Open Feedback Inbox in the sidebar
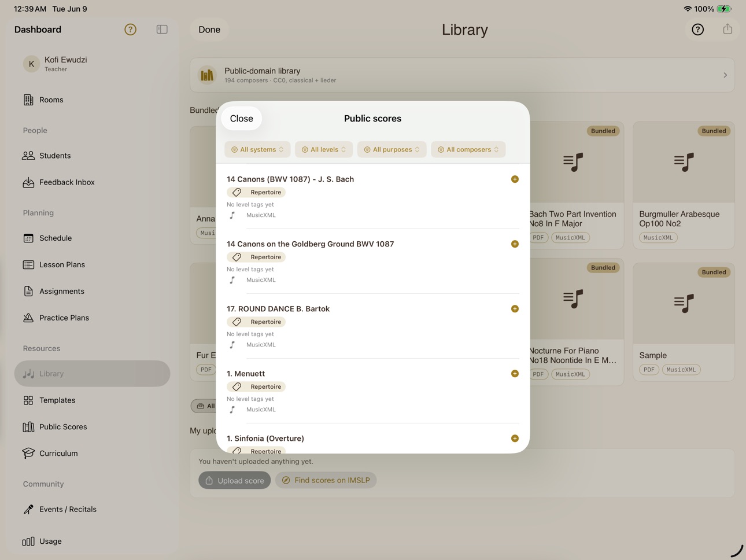The height and width of the screenshot is (560, 746). pyautogui.click(x=93, y=182)
